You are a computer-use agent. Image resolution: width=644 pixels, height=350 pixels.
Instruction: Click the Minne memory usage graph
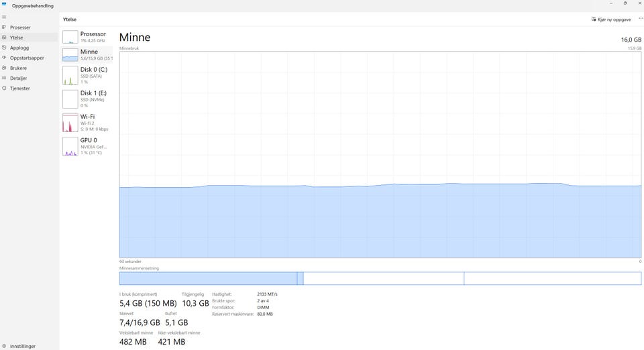pyautogui.click(x=380, y=155)
